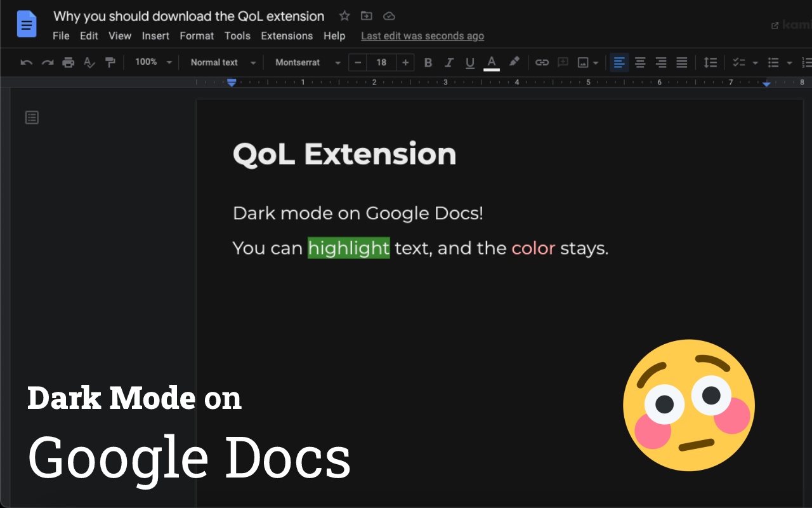Viewport: 812px width, 508px height.
Task: Open the Edit menu
Action: point(89,36)
